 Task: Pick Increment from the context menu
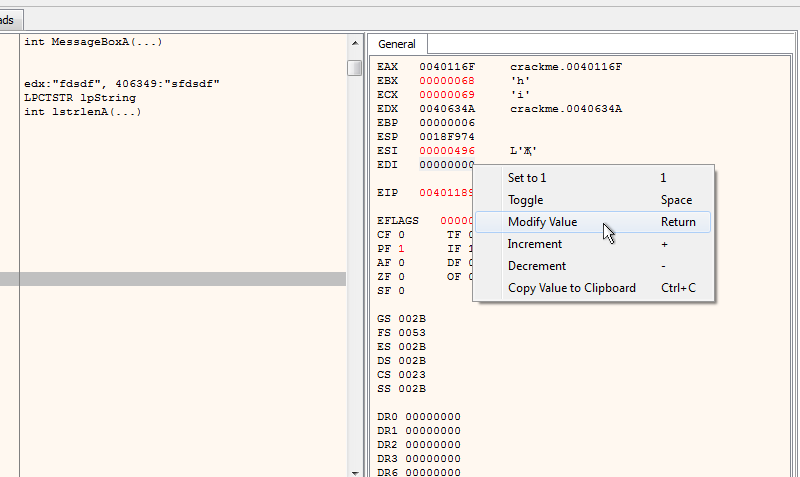534,244
